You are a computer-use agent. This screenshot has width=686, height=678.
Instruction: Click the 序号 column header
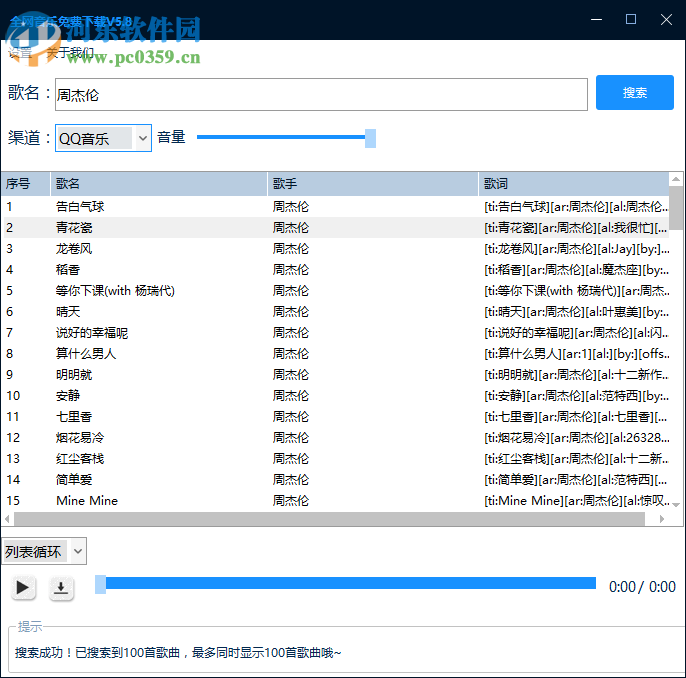point(25,184)
